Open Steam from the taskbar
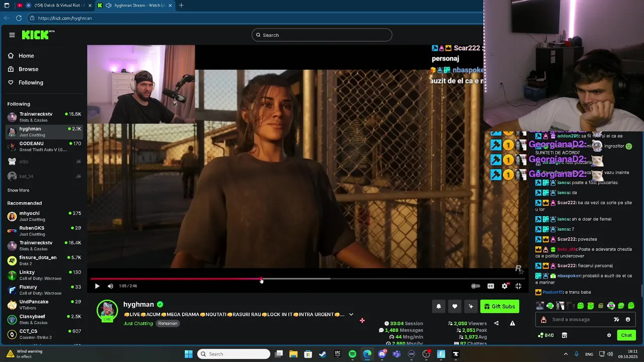The width and height of the screenshot is (644, 362). [x=323, y=354]
